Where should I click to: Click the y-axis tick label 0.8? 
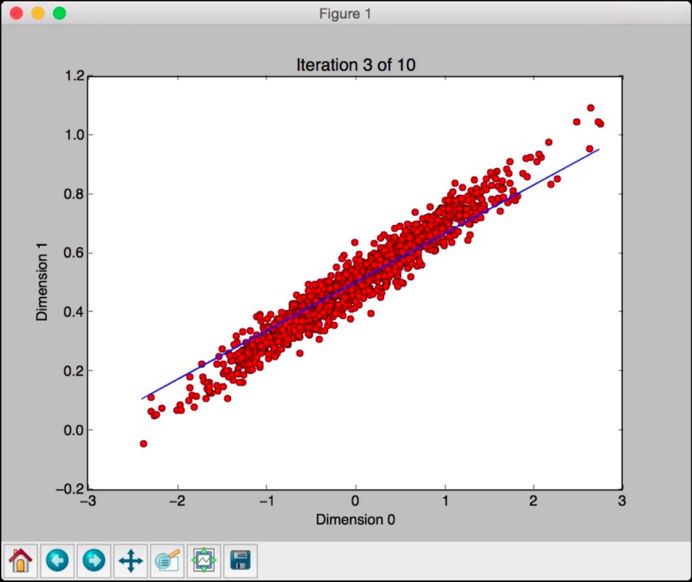[75, 194]
